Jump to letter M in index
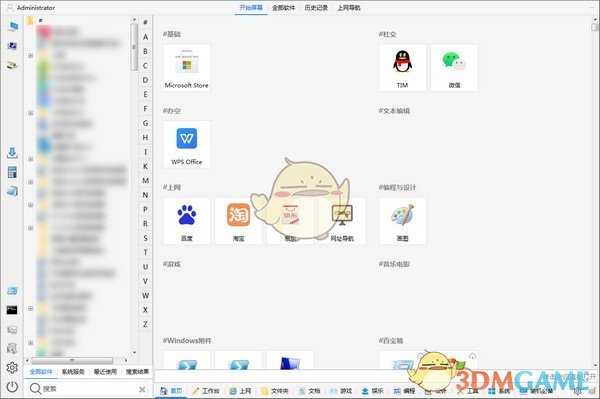Viewport: 600px width, 399px height. [x=145, y=181]
